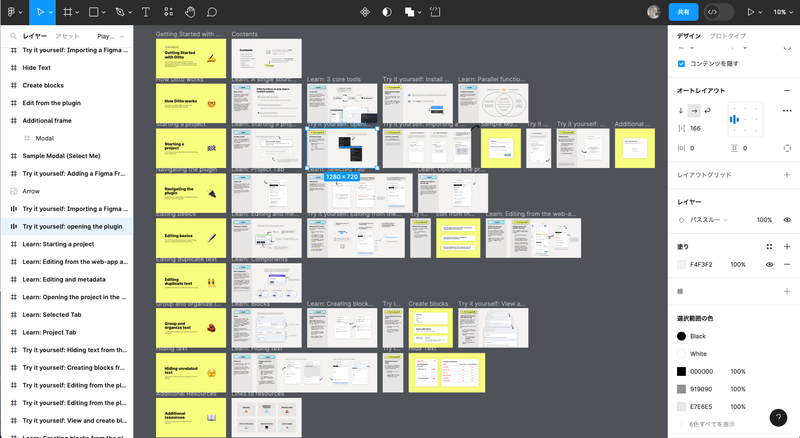Click the Create component icon
800x438 pixels.
point(363,12)
